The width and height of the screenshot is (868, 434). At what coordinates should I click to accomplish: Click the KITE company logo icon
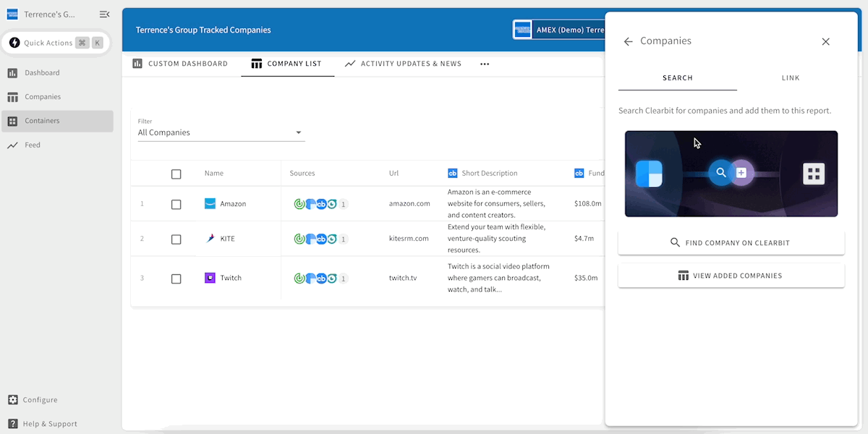(x=210, y=239)
